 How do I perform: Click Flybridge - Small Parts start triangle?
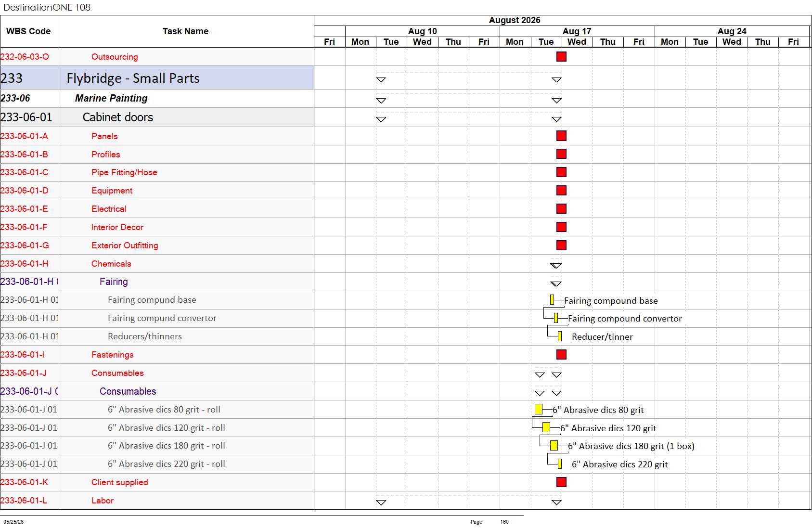[381, 80]
